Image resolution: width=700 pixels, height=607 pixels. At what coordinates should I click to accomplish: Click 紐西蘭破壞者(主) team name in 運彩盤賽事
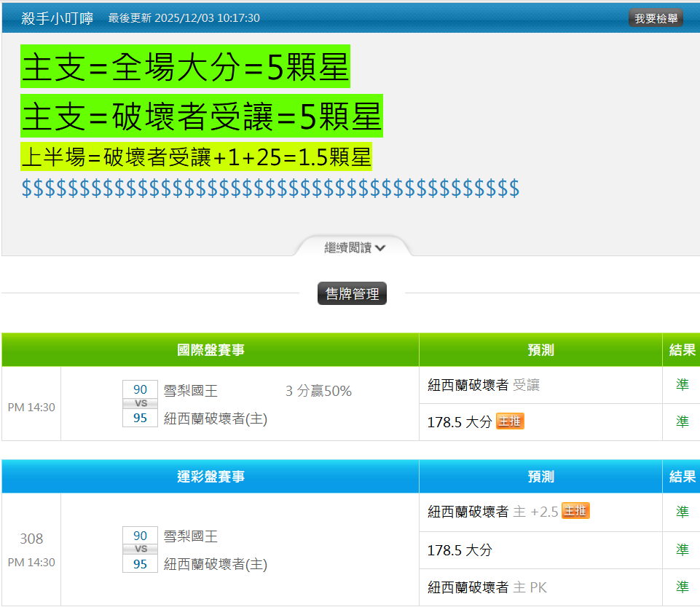[216, 564]
